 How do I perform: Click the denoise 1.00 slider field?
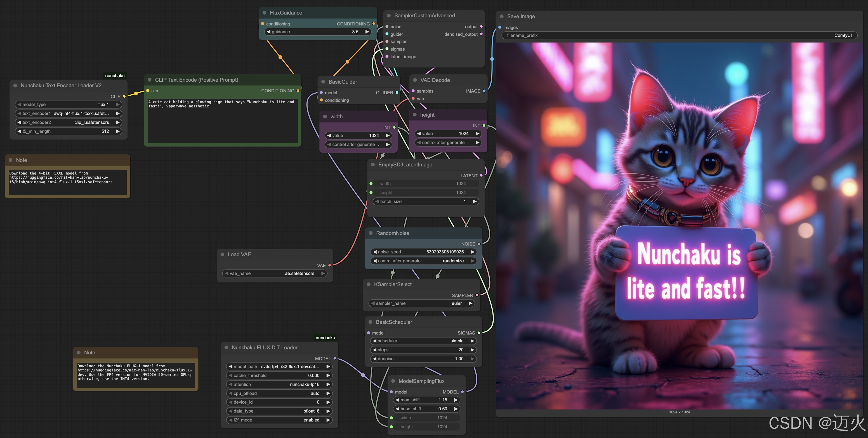click(423, 359)
